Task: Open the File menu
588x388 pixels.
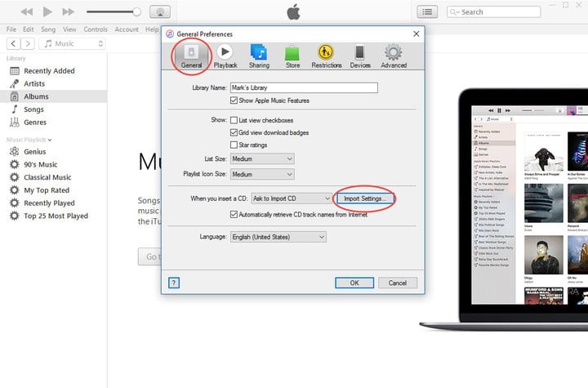Action: click(x=11, y=29)
